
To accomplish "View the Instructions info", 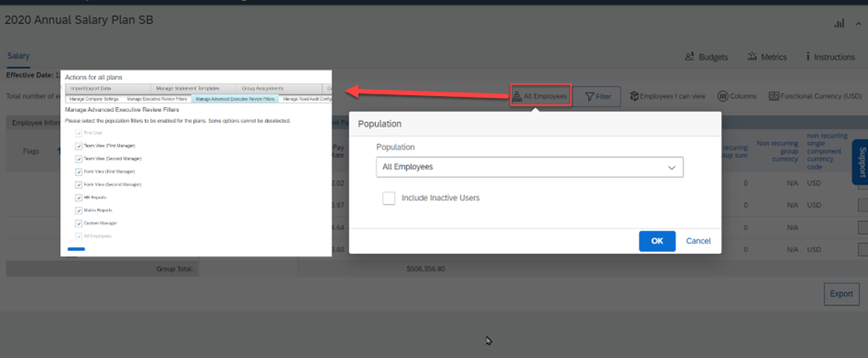I will tap(830, 57).
